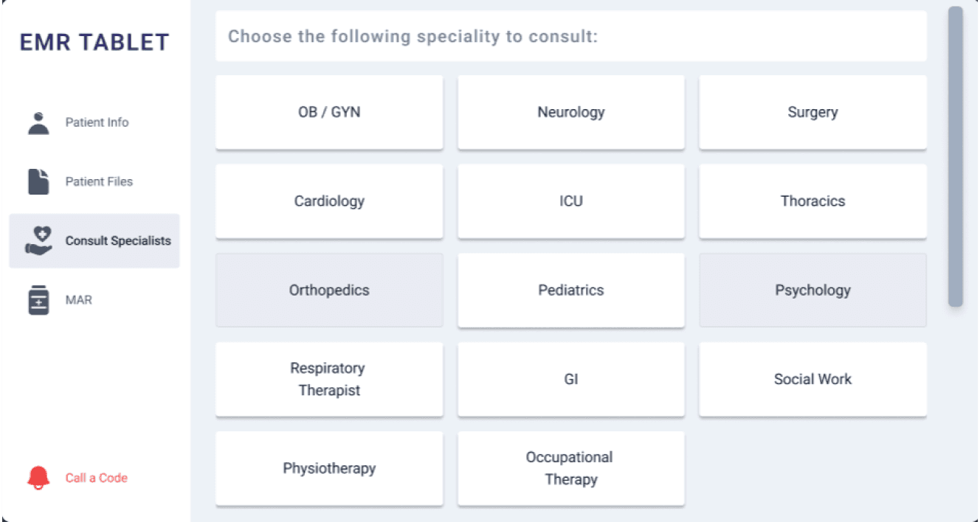Select the Orthopedics speciality card
Screen dimensions: 980x522
[x=329, y=290]
